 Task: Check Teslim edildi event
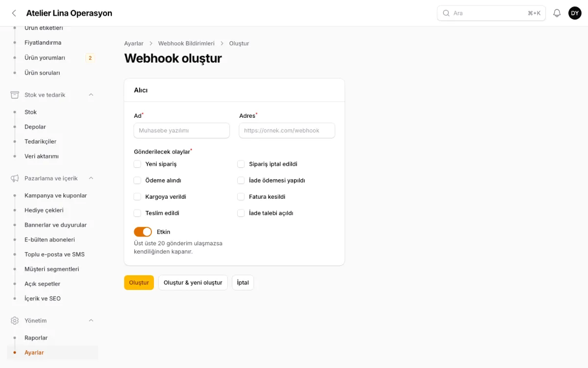pyautogui.click(x=137, y=213)
